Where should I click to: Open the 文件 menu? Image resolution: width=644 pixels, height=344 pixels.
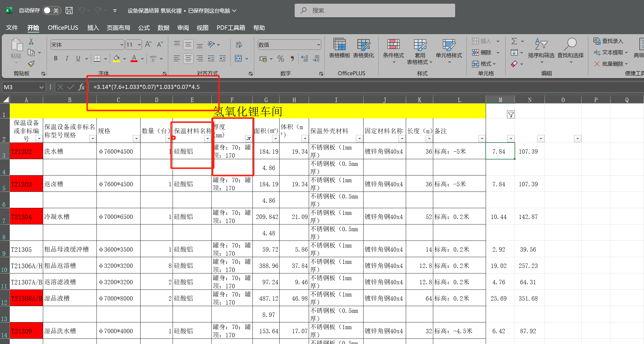point(12,28)
